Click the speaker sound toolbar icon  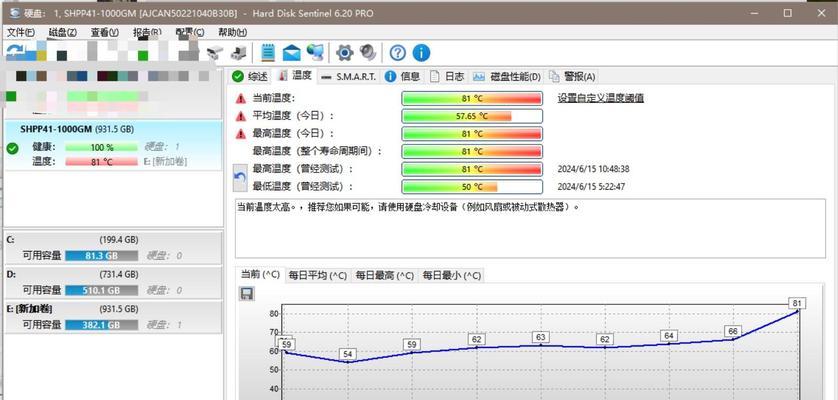coord(368,52)
